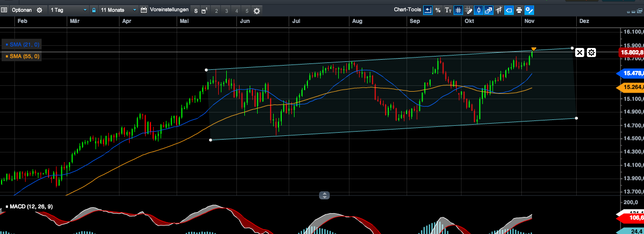Click the panel divider expand arrows
The height and width of the screenshot is (234, 644).
pyautogui.click(x=324, y=196)
